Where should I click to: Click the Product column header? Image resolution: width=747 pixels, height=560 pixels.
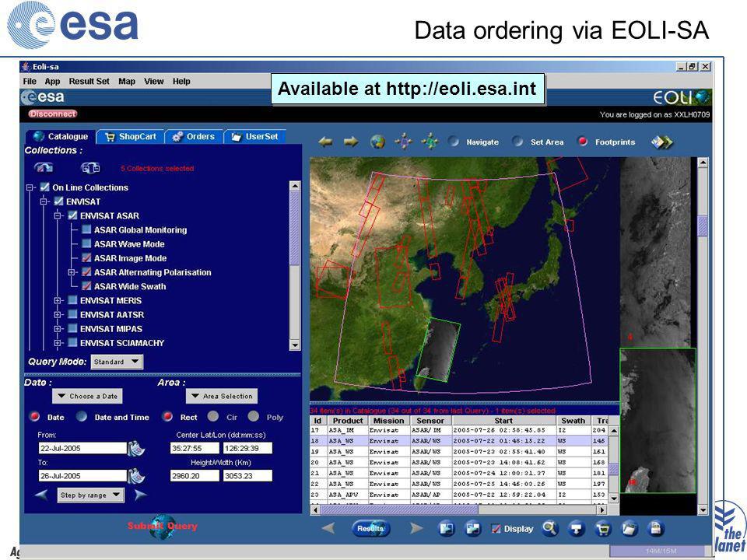(x=348, y=421)
